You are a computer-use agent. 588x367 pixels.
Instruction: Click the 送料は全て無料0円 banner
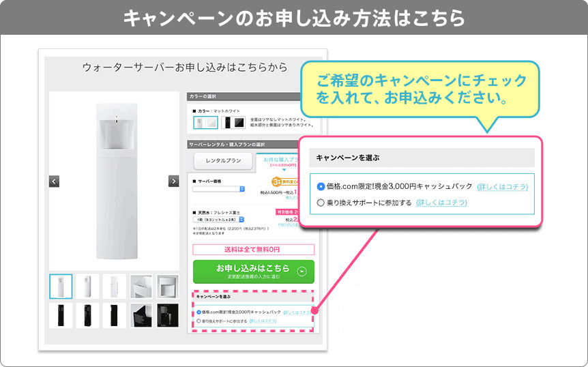pos(254,250)
